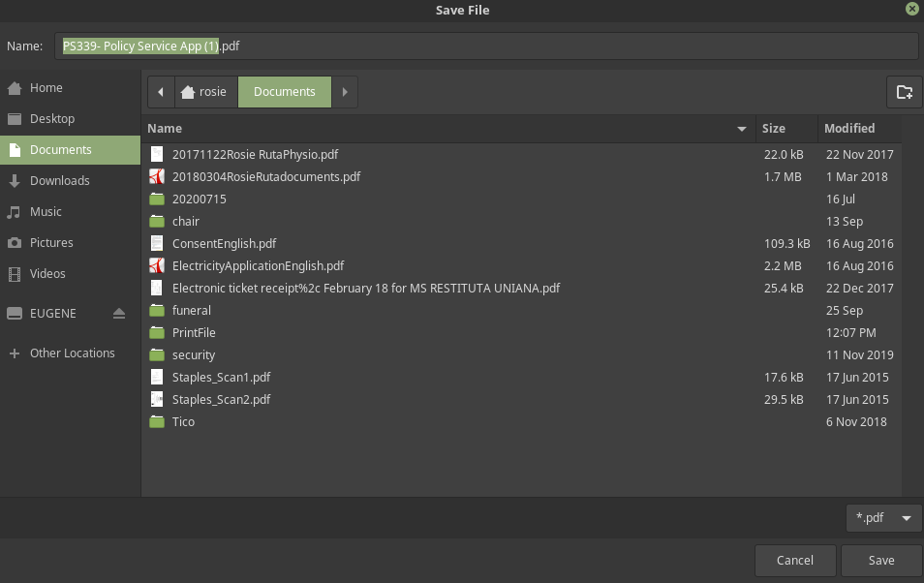The width and height of the screenshot is (924, 583).
Task: Click the ElectricityApplicationEnglish.pdf icon
Action: point(157,266)
